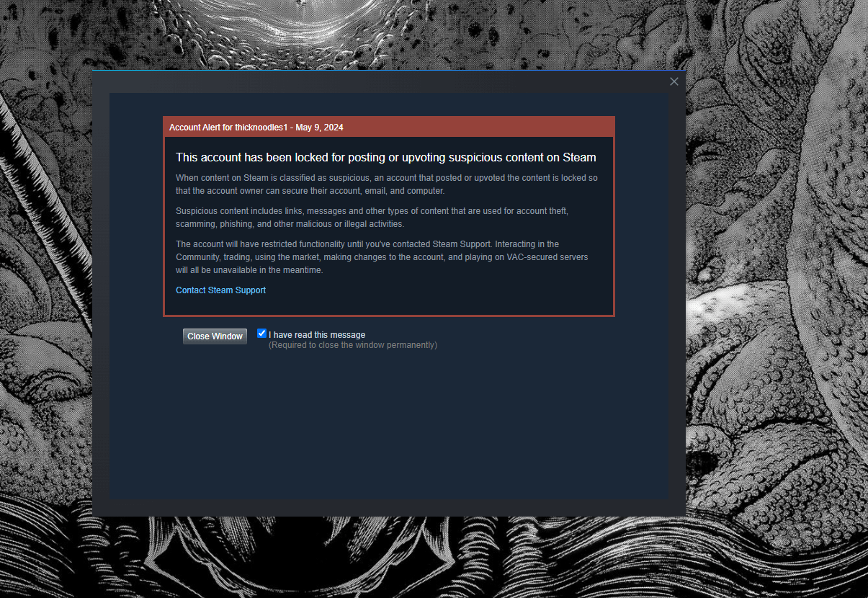Click the Close Window button

tap(215, 336)
